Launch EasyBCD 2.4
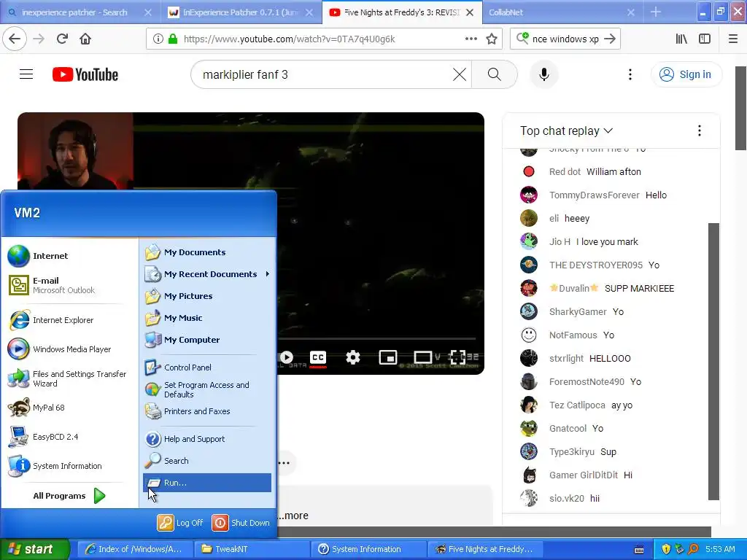747x560 pixels. tap(69, 437)
